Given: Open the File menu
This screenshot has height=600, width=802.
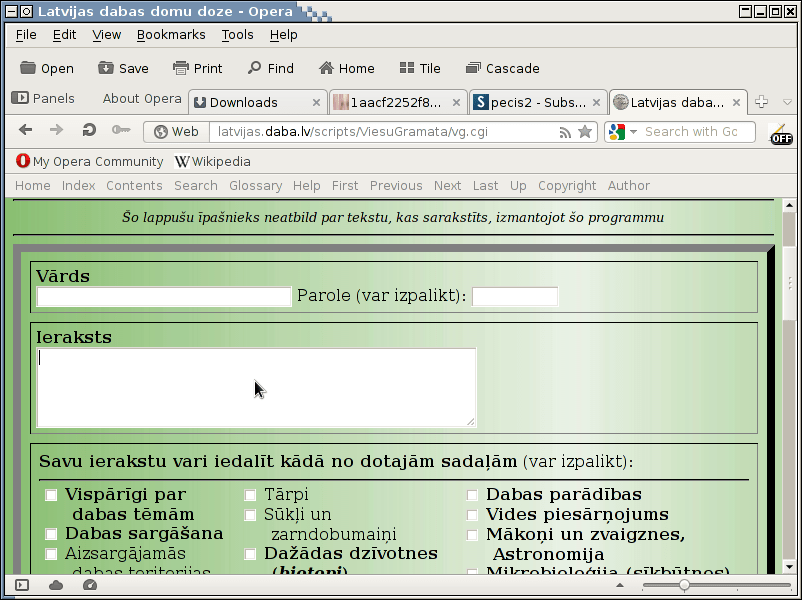Looking at the screenshot, I should tap(26, 35).
